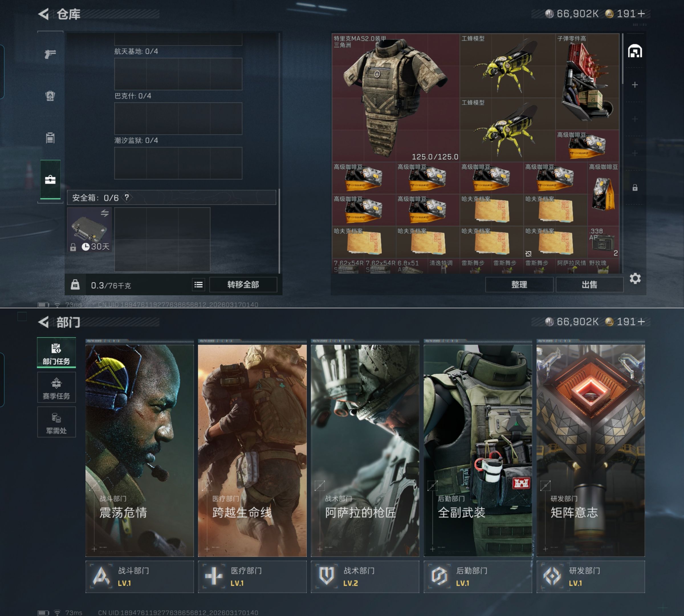Select the briefcase container tab icon

pyautogui.click(x=50, y=180)
